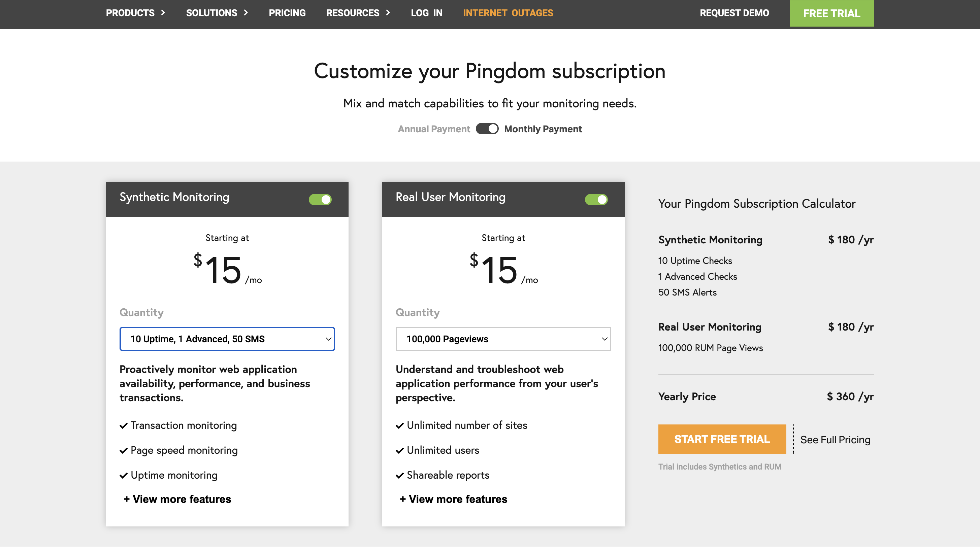Screen dimensions: 980x550
Task: Click the checkmark beside Unlimited number of sites
Action: 399,425
